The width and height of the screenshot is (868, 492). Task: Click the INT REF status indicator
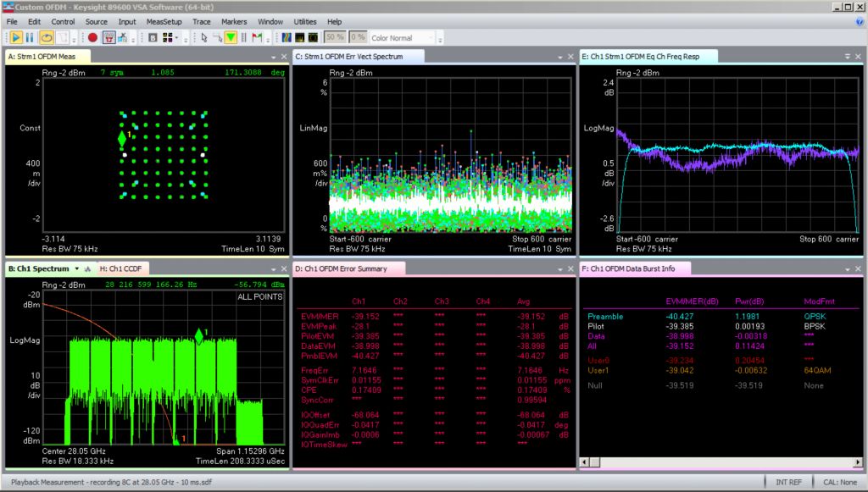click(x=790, y=482)
